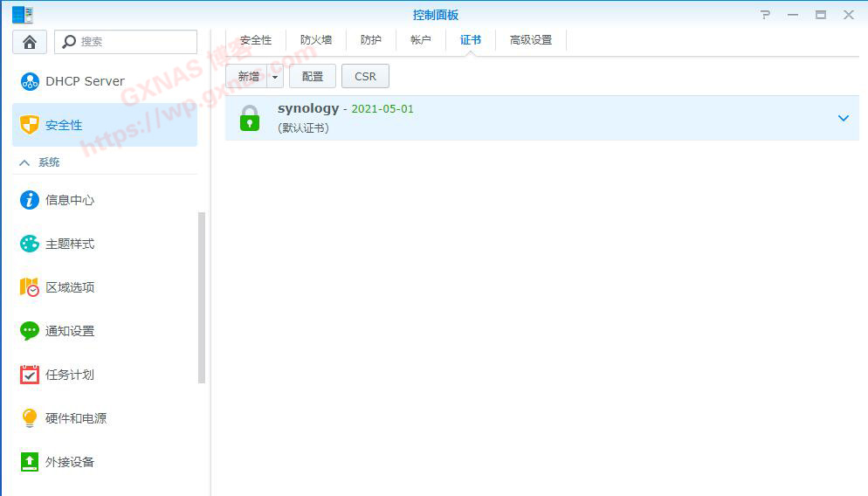The image size is (868, 496).
Task: Click the green lock certificate icon
Action: [x=250, y=118]
